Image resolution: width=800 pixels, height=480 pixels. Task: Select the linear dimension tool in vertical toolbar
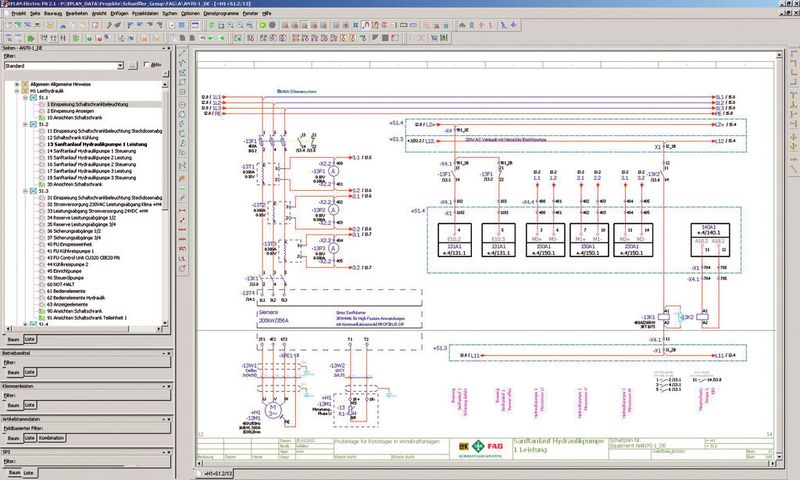182,210
